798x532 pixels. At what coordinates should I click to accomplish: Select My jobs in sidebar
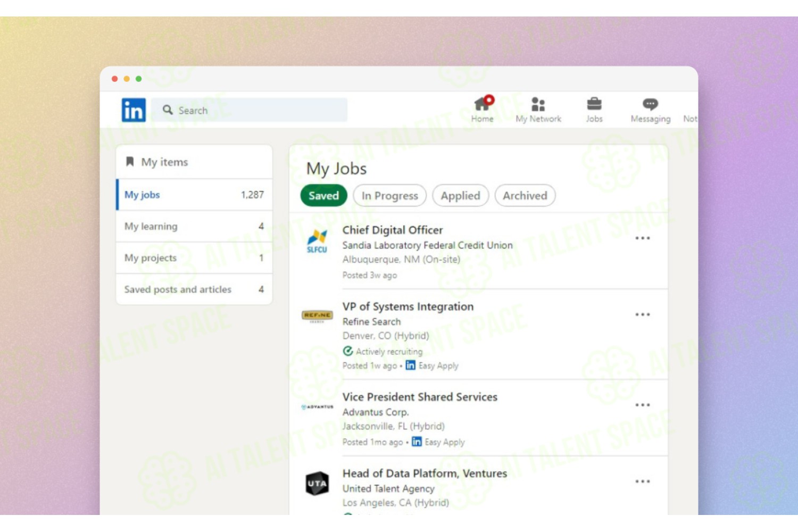(x=194, y=195)
